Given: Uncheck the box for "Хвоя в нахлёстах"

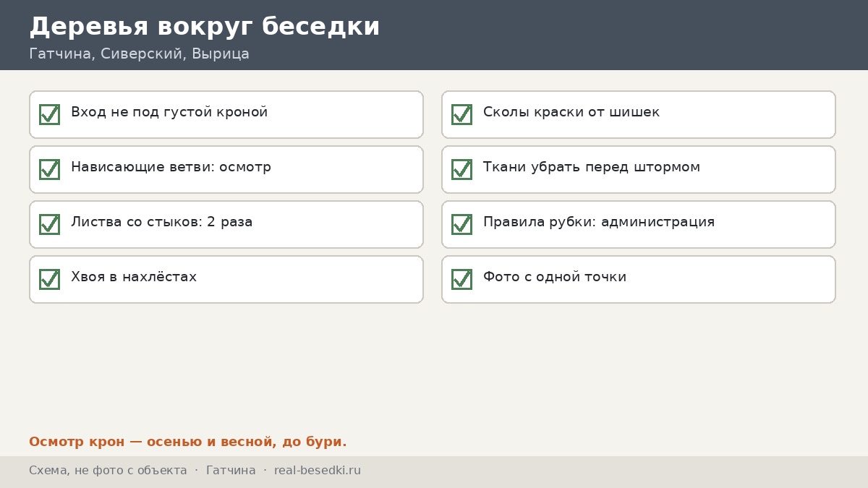Looking at the screenshot, I should [x=49, y=279].
